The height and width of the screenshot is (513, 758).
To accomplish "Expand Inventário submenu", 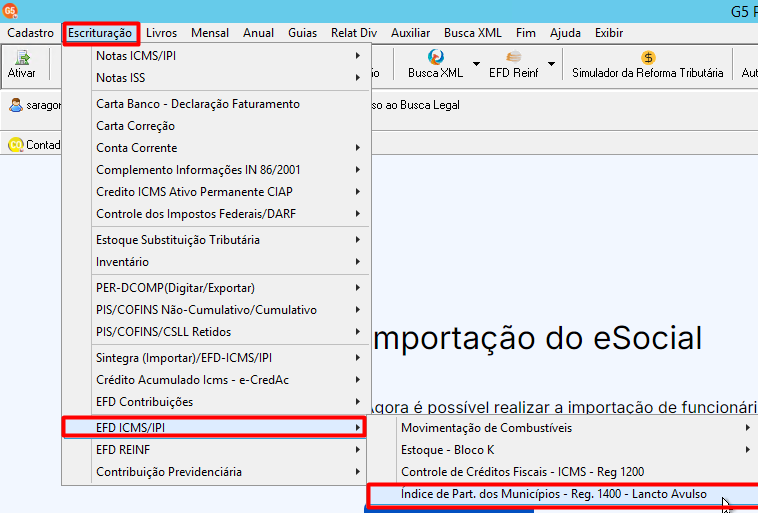I will tap(216, 262).
